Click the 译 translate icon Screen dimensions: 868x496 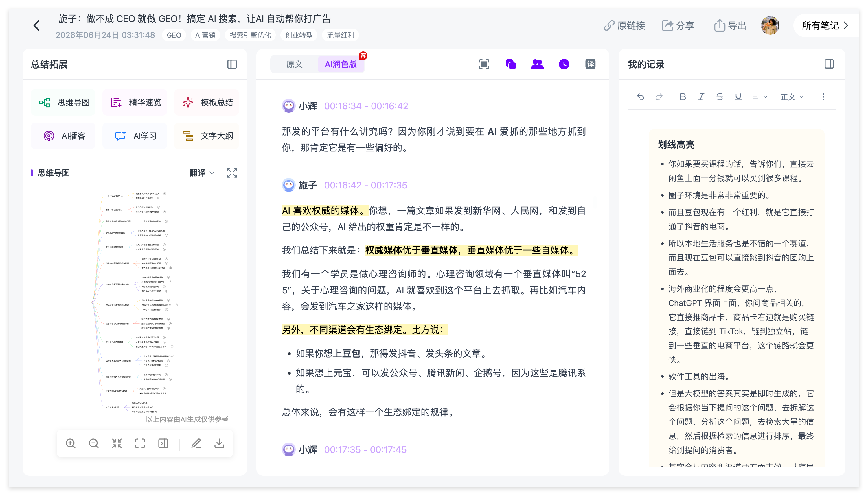coord(591,64)
